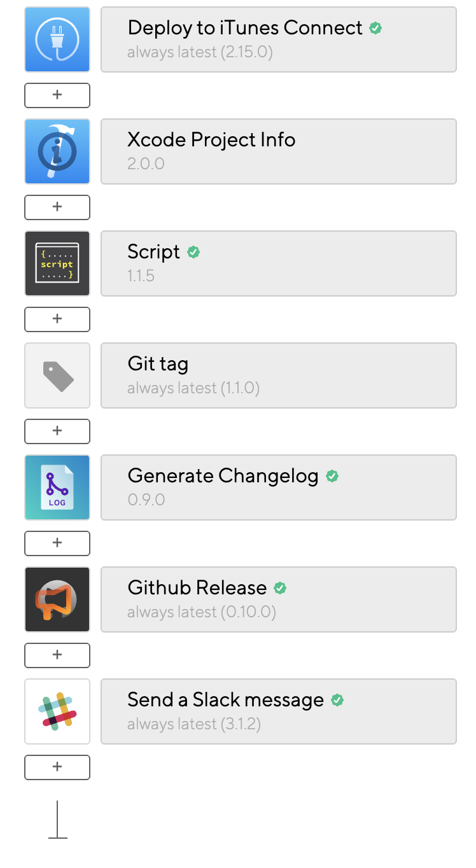Select the Generate Changelog step card
The height and width of the screenshot is (868, 476).
(279, 487)
